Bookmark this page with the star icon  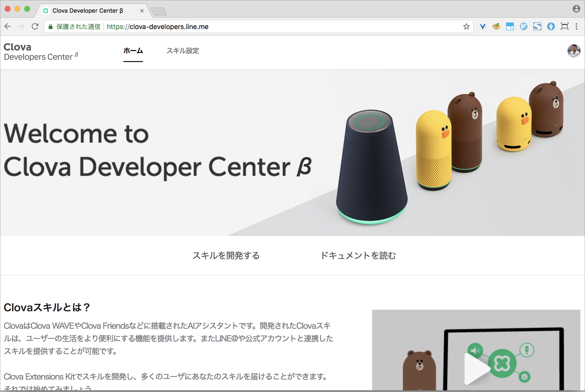pyautogui.click(x=466, y=27)
